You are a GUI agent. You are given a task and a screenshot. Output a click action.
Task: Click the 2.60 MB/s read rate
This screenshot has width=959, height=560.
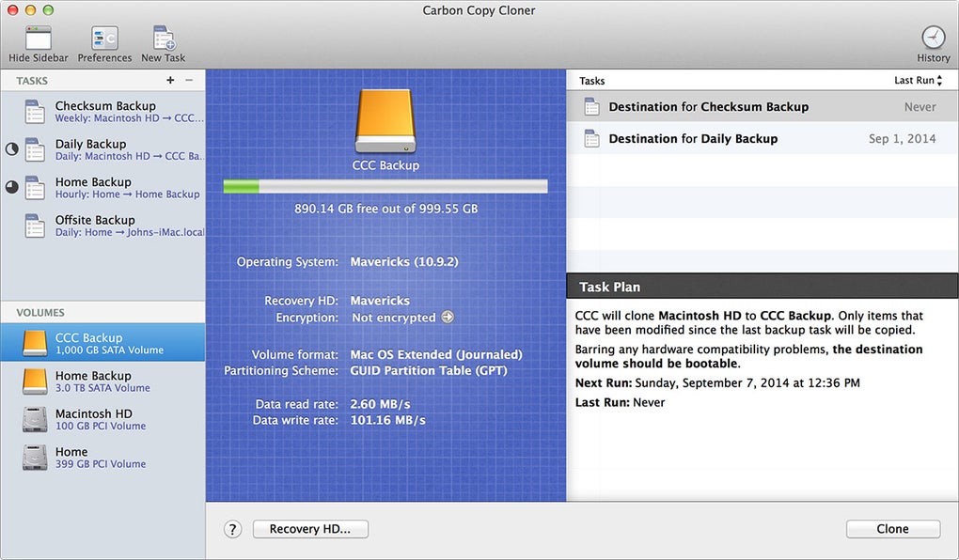380,404
